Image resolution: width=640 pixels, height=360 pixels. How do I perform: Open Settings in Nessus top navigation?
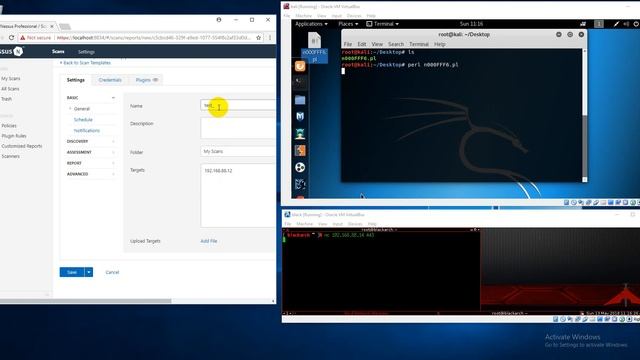pos(86,52)
